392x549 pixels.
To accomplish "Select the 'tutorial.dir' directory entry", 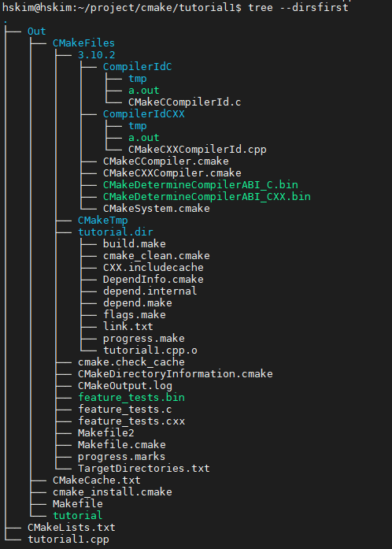I will tap(116, 232).
